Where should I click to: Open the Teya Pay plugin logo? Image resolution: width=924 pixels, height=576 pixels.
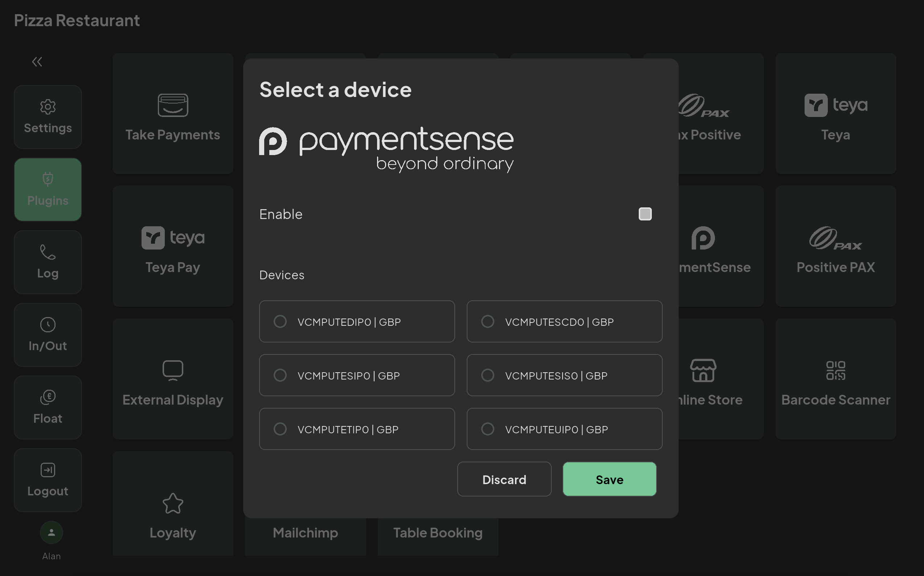point(173,238)
